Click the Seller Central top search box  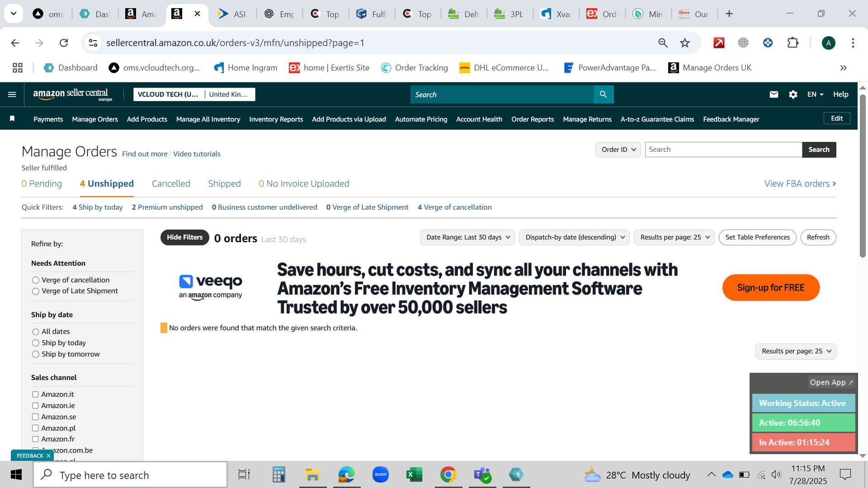[x=502, y=94]
